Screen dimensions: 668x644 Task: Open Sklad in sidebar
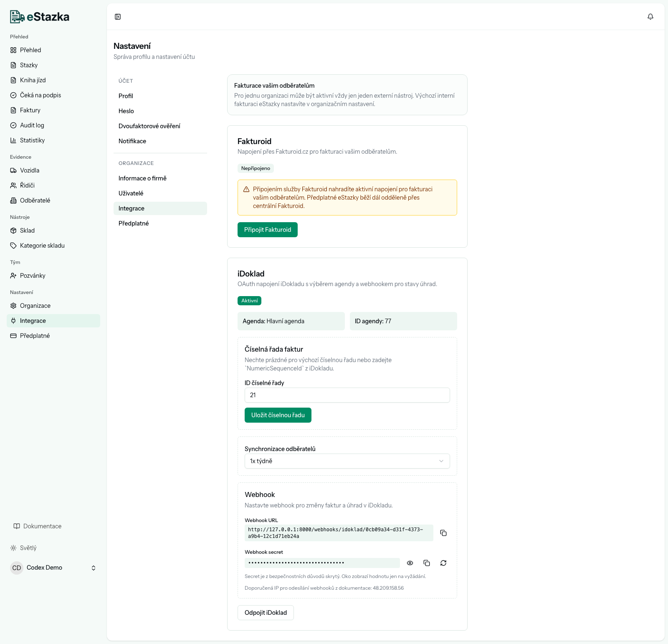point(53,231)
